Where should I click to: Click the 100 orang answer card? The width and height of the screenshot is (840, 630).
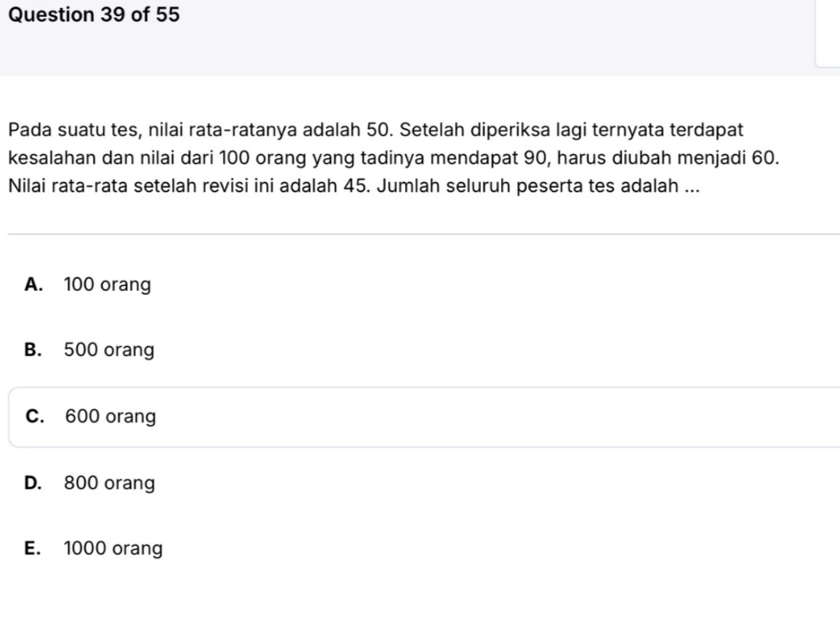[x=291, y=284]
